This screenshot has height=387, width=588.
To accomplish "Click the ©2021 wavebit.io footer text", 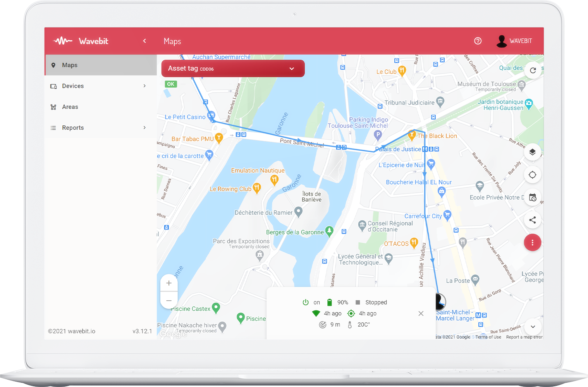I will pos(72,331).
